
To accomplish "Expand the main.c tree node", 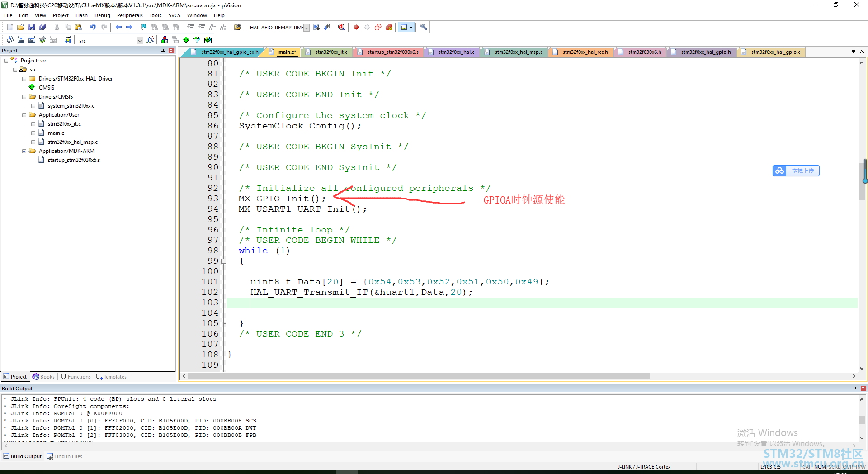I will coord(33,133).
